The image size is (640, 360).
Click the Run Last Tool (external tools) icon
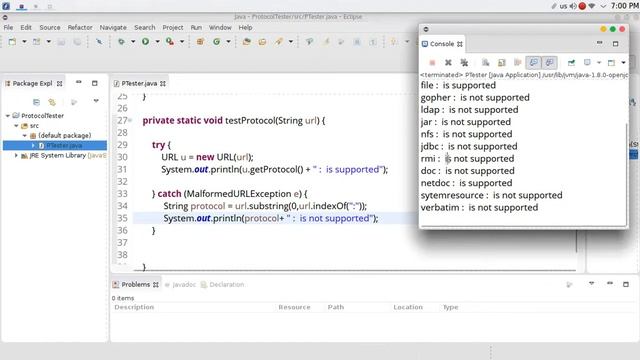(170, 42)
